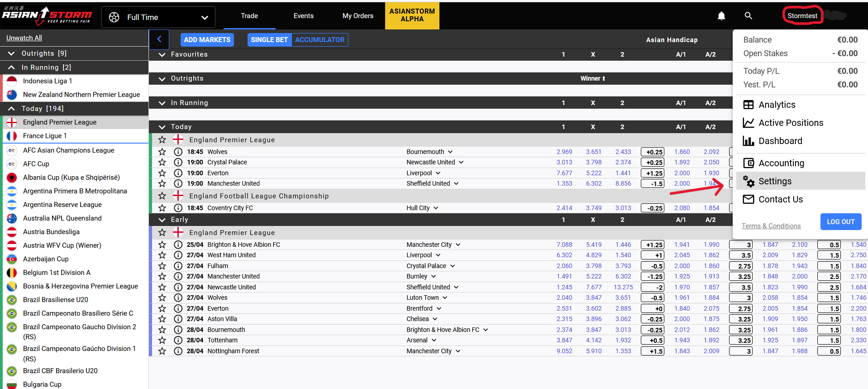Viewport: 868px width, 389px height.
Task: Click the 2.969 odds for Wolves
Action: (564, 152)
